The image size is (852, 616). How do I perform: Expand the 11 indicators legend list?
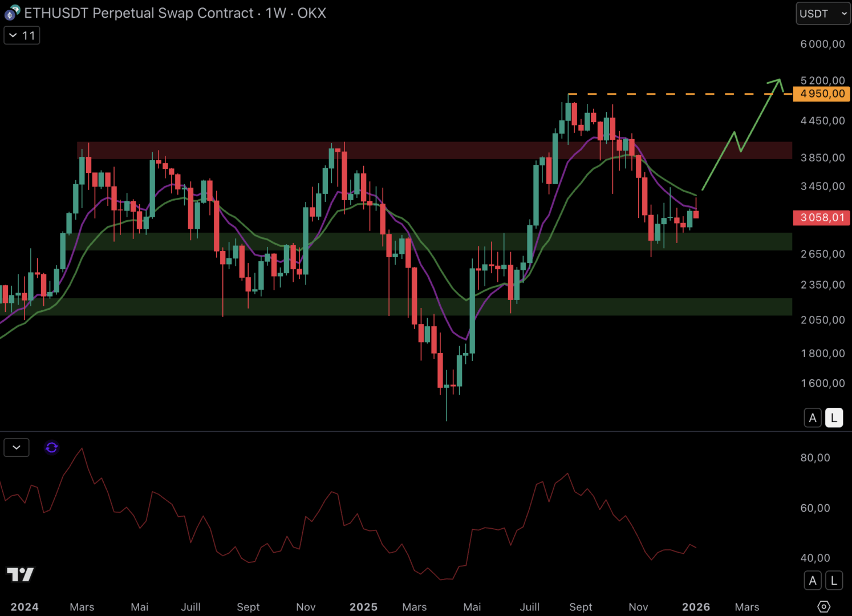coord(22,35)
